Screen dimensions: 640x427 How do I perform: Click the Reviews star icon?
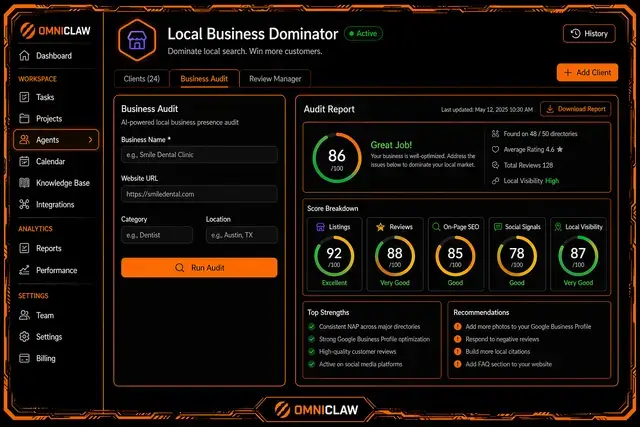click(380, 227)
